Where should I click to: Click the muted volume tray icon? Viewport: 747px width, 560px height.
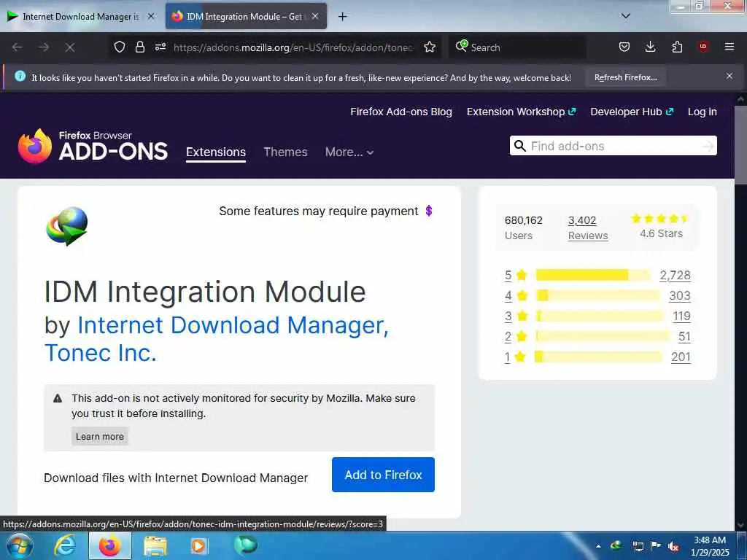(x=673, y=547)
